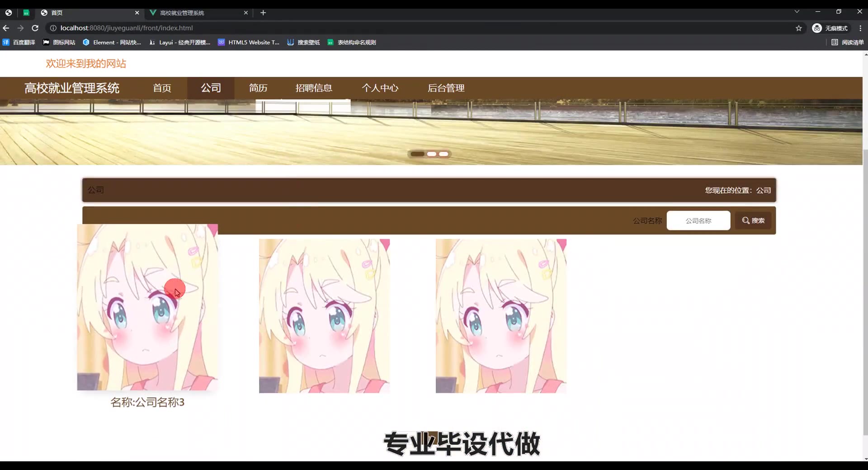868x470 pixels.
Task: Close the 首页 browser tab
Action: click(x=137, y=13)
